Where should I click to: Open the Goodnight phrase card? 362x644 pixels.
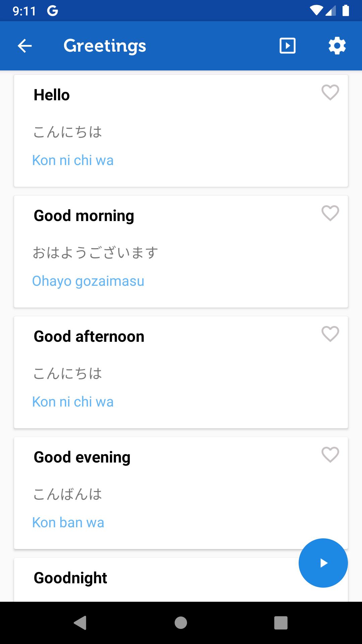(x=134, y=579)
